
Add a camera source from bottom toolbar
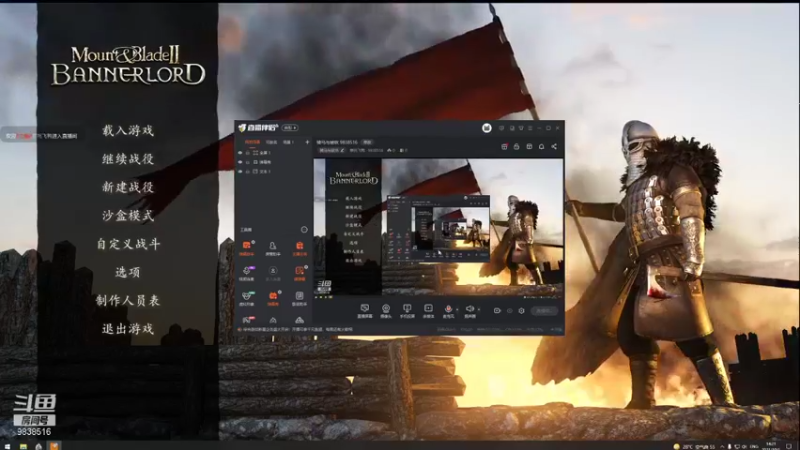click(386, 311)
